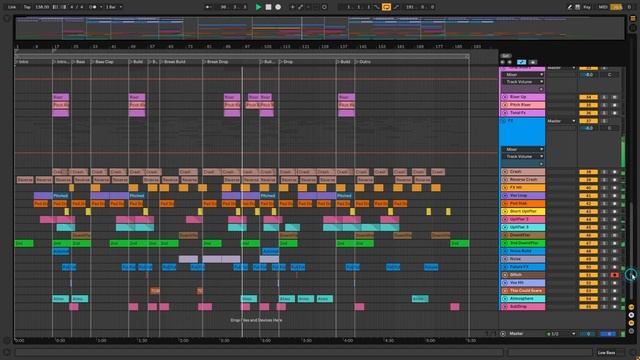Jump to Previous Locator arrow

[x=503, y=62]
